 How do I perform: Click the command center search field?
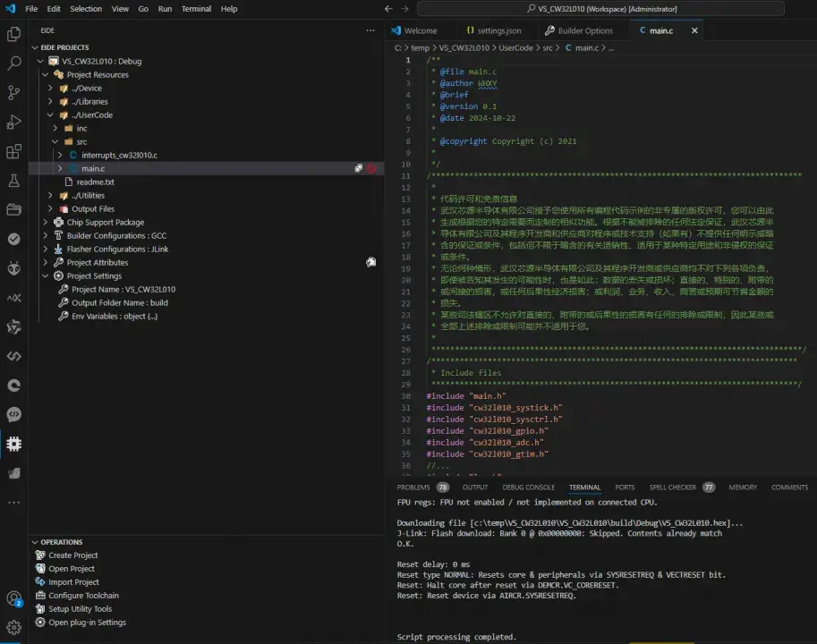coord(600,9)
